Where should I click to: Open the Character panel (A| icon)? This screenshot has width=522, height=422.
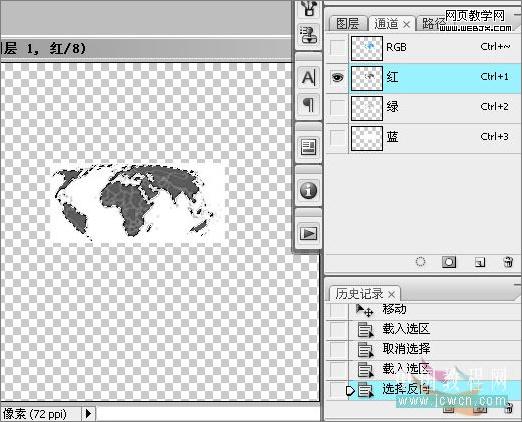point(309,78)
